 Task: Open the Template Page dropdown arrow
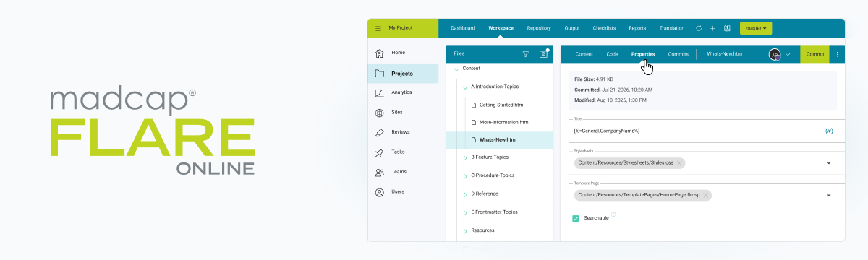(828, 195)
